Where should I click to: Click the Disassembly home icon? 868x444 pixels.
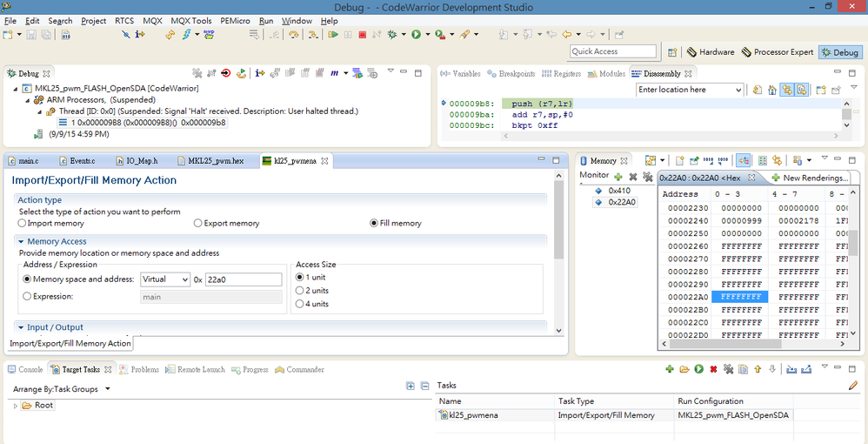point(771,90)
